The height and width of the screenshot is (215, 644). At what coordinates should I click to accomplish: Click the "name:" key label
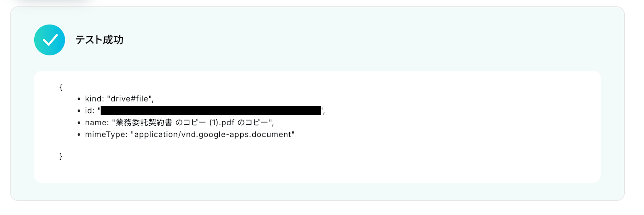tap(97, 122)
